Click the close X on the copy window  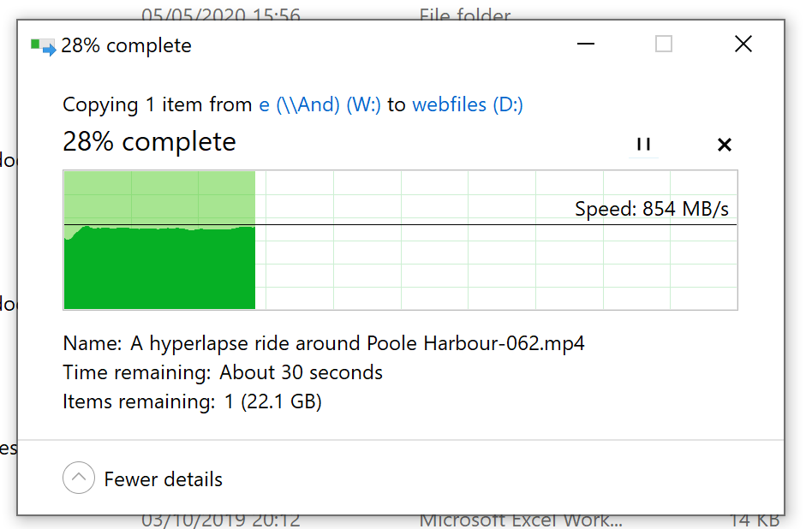coord(743,44)
